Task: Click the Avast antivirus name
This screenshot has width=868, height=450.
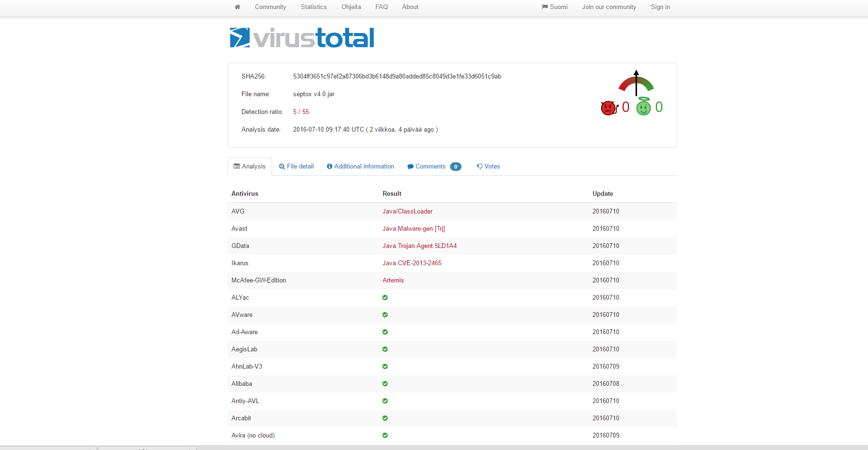Action: [x=239, y=229]
